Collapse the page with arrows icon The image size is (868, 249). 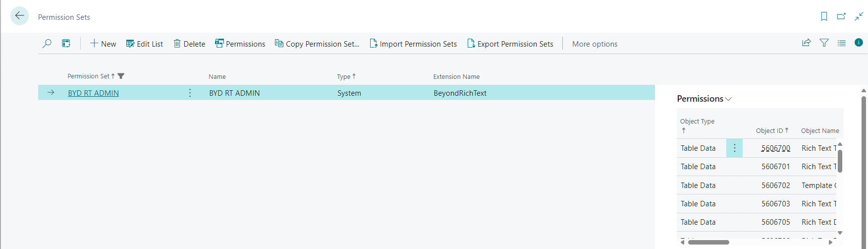pyautogui.click(x=859, y=16)
